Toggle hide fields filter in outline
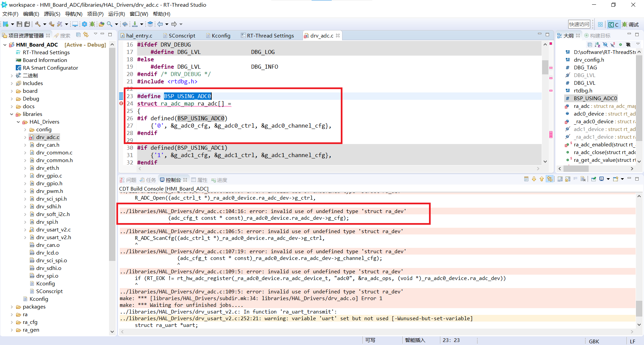The height and width of the screenshot is (345, 644). pyautogui.click(x=605, y=45)
